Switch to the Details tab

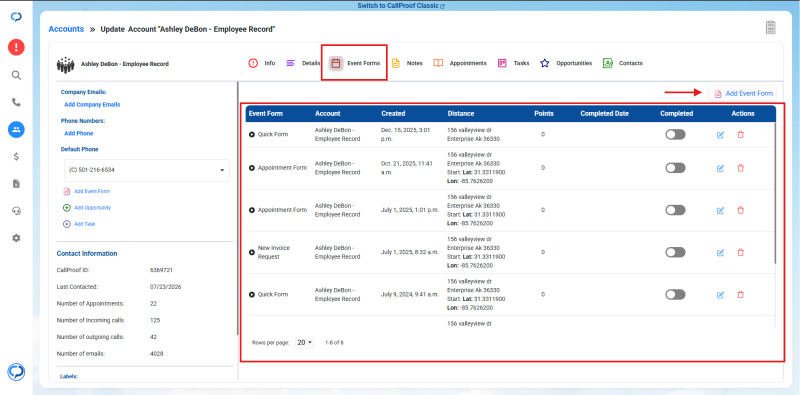pos(303,63)
